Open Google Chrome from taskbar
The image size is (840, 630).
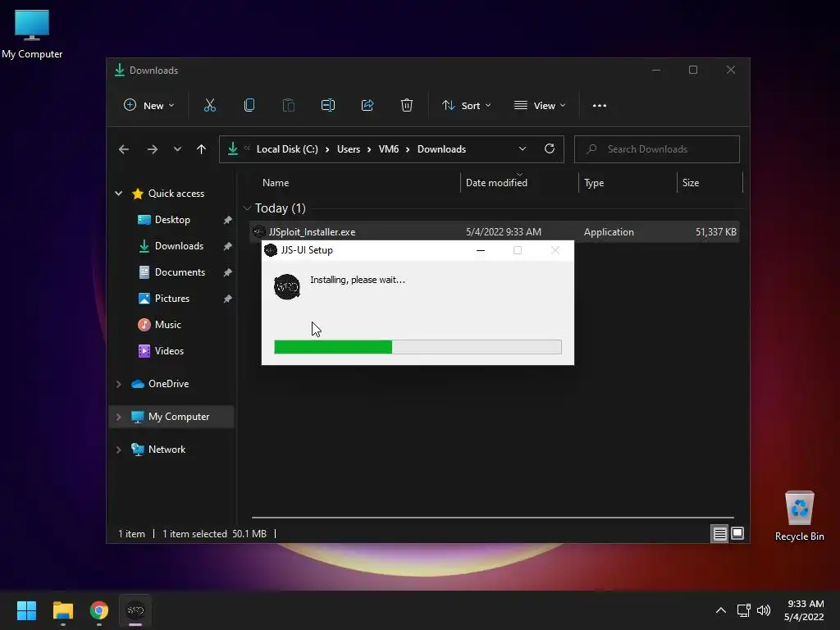click(99, 610)
